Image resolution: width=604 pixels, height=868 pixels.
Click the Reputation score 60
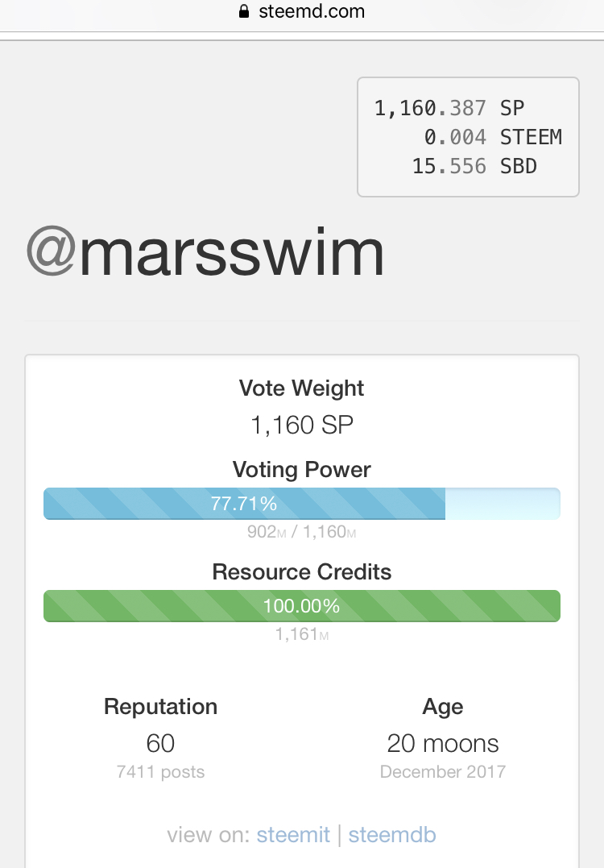click(160, 742)
